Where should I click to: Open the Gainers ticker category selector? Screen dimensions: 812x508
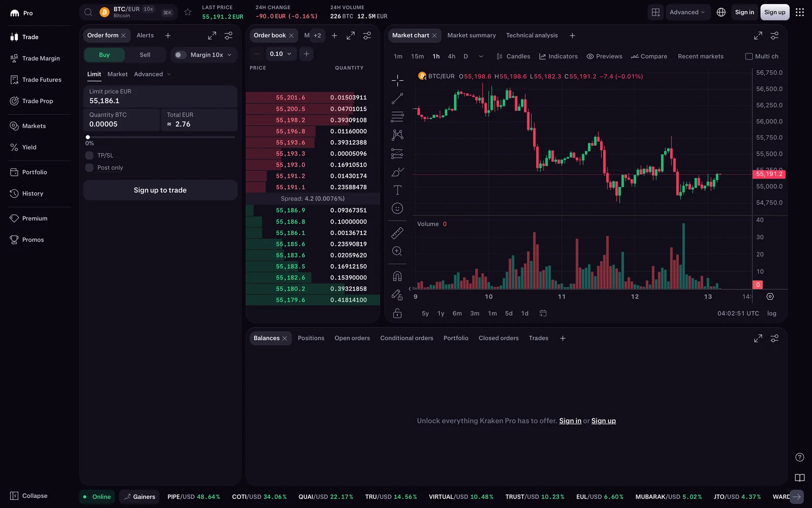(140, 497)
